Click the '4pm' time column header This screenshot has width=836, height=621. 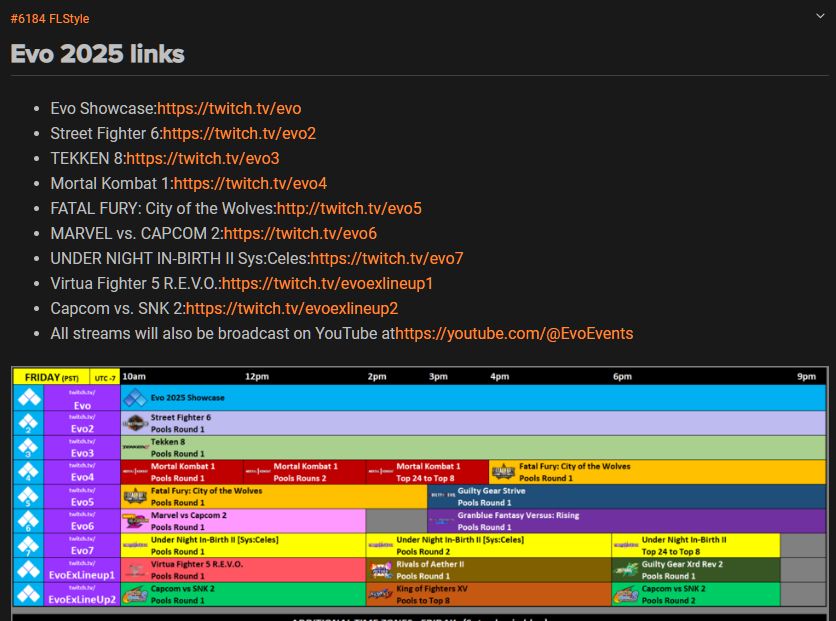pos(500,376)
